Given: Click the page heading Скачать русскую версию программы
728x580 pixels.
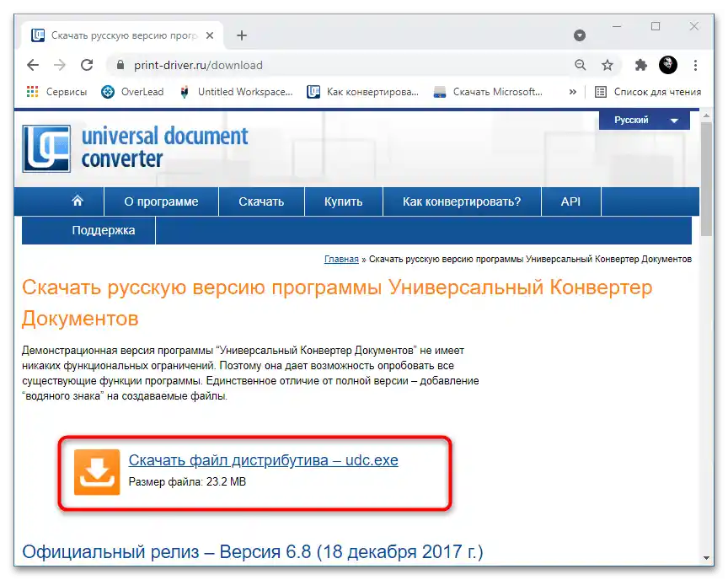Looking at the screenshot, I should 337,303.
